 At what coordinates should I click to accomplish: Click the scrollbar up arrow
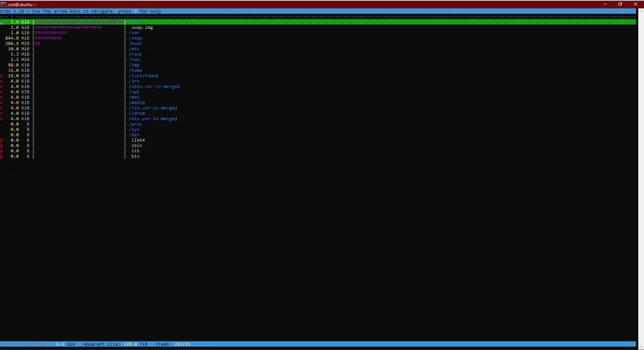(641, 11)
